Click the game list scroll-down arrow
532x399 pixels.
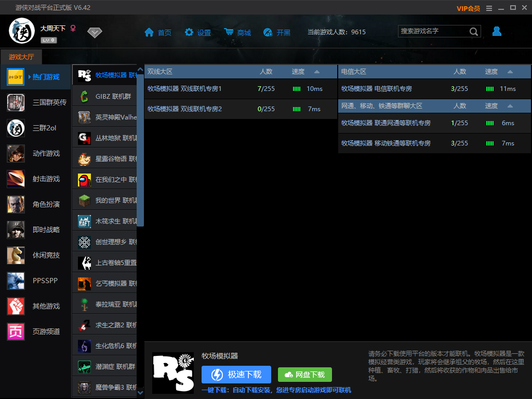[x=140, y=393]
